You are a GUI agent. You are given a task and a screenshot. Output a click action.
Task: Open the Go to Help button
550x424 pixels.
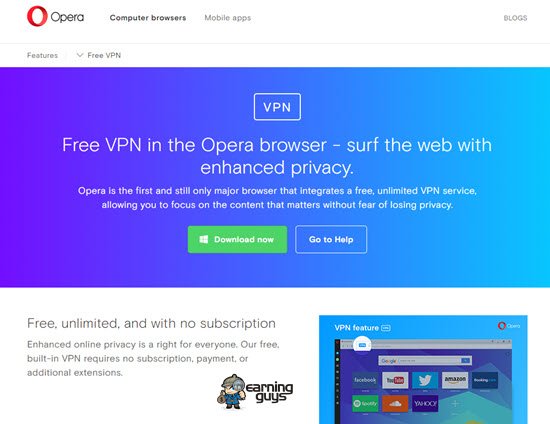click(331, 240)
